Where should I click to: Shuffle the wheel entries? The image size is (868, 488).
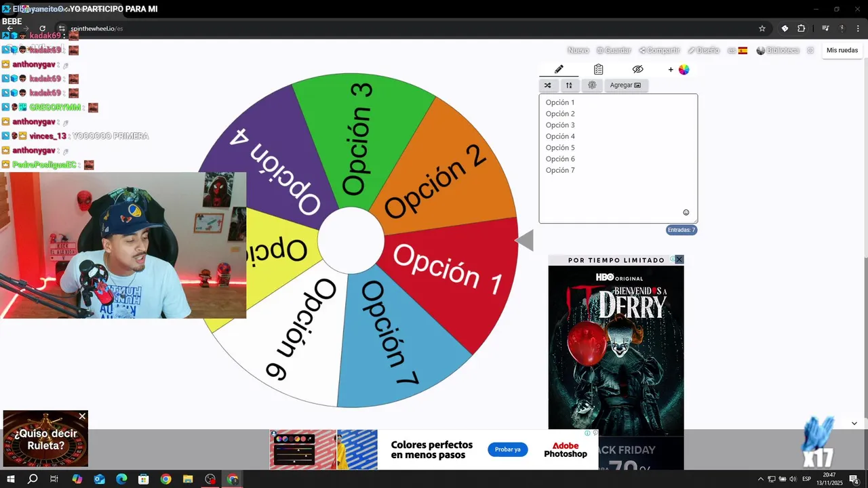coord(548,85)
